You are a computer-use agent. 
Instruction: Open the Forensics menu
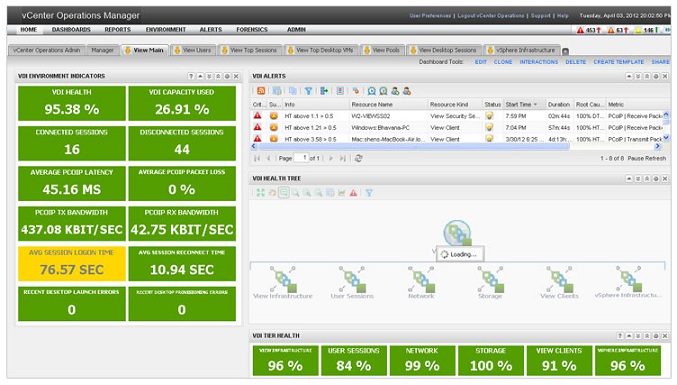pos(252,29)
